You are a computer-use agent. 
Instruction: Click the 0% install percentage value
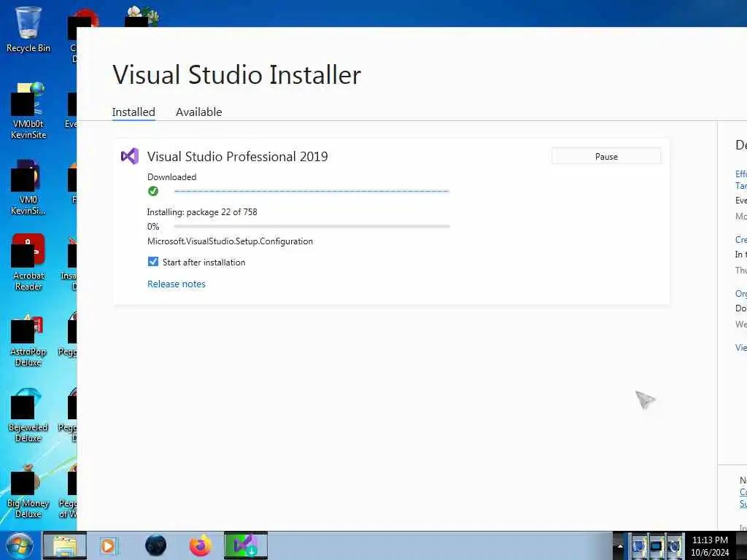[153, 227]
